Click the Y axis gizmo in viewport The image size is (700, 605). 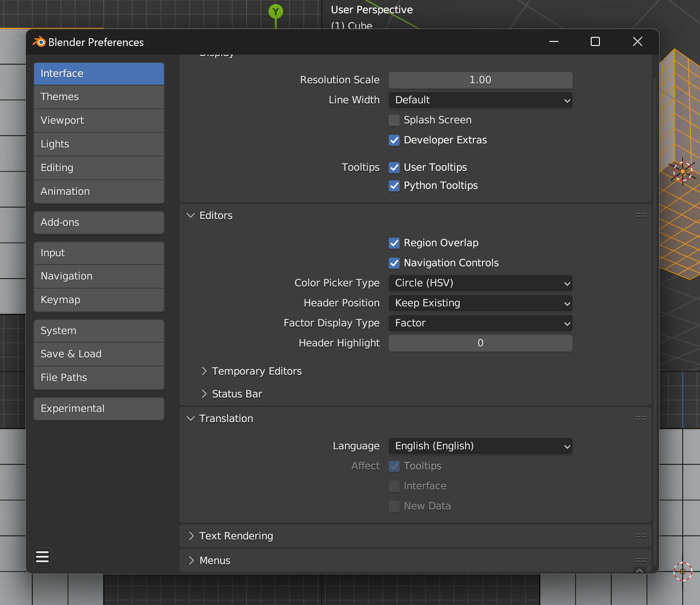pos(275,11)
